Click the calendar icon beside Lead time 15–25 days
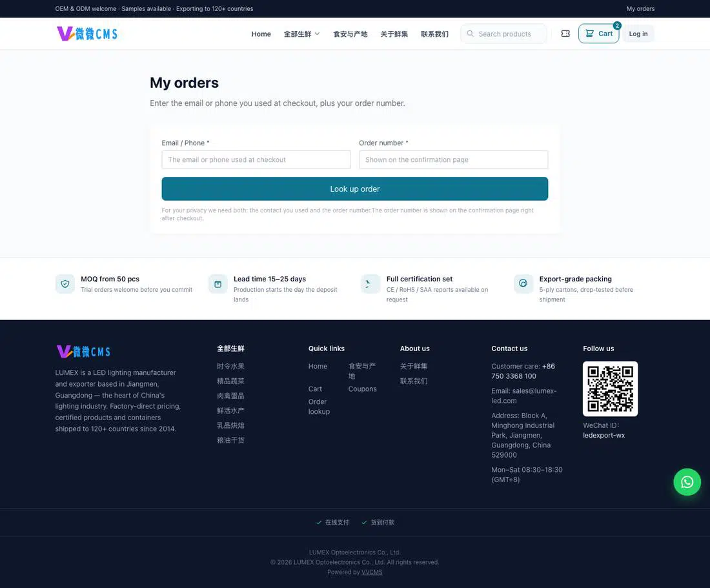This screenshot has width=710, height=588. [x=218, y=284]
